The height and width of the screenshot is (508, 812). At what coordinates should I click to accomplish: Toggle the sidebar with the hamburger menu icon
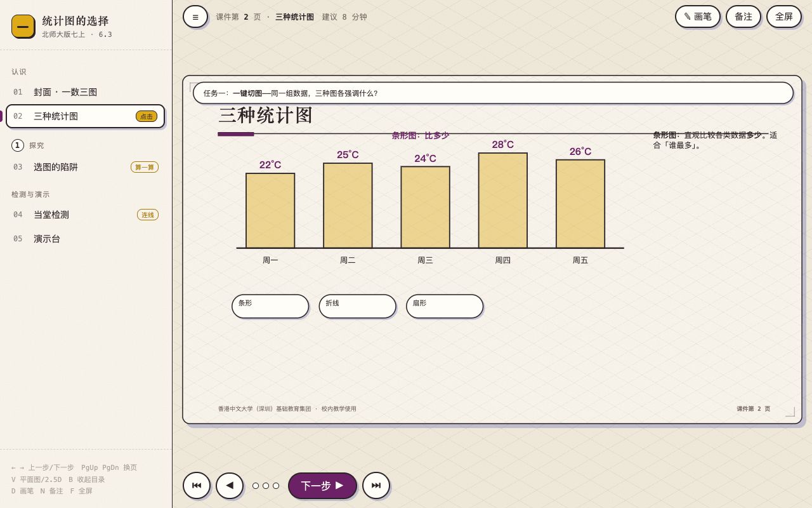(x=195, y=17)
